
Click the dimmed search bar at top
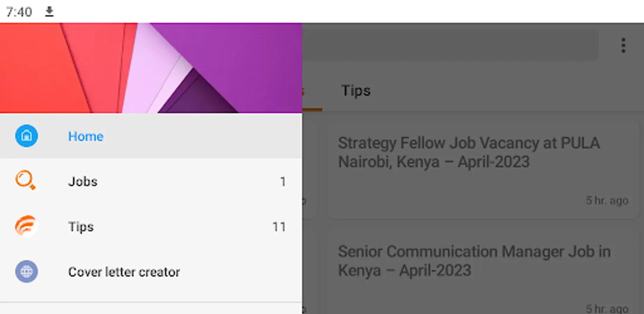click(450, 45)
